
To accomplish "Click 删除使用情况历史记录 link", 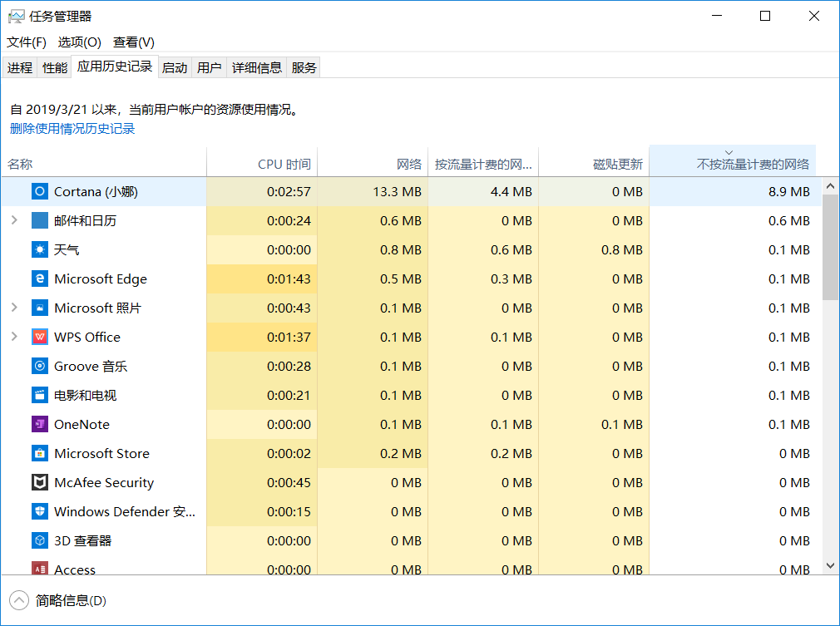I will [72, 129].
